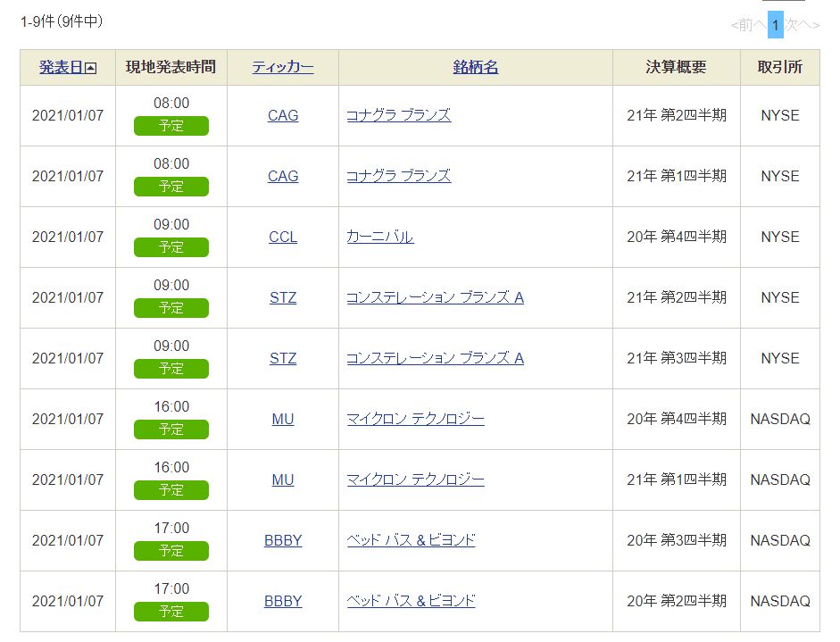
Task: Click the sort arrow icon beside 発表日
Action: click(x=91, y=68)
